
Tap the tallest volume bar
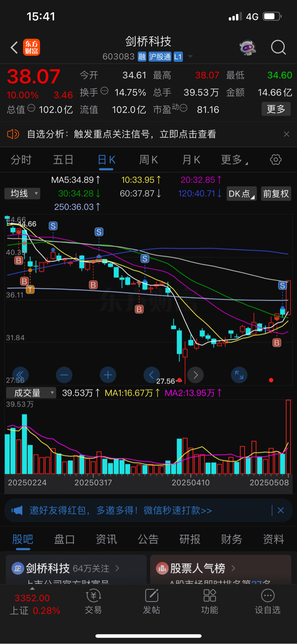click(x=288, y=437)
